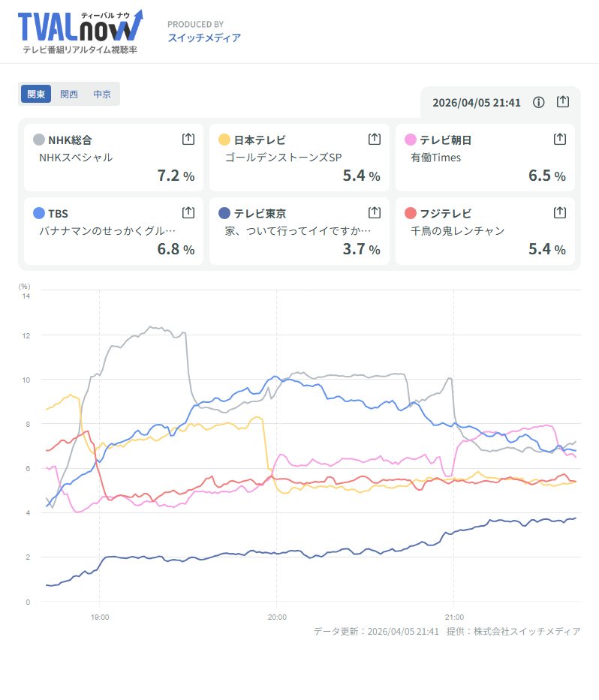Select the 関東 region tab
Viewport: 599px width, 700px height.
point(36,95)
